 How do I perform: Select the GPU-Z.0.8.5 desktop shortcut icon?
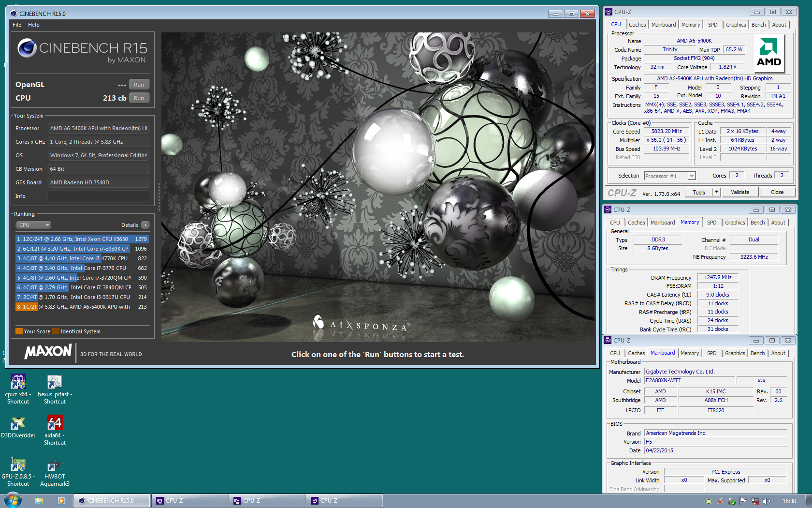18,464
